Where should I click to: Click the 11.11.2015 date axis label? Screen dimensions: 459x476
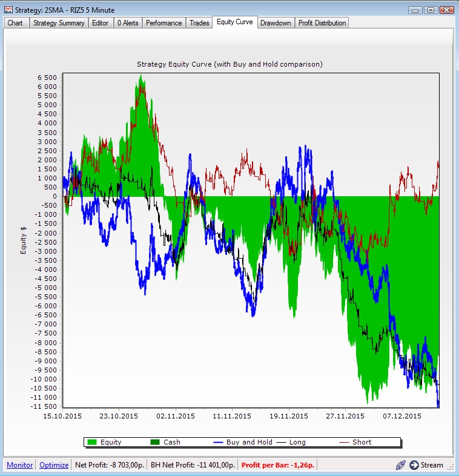point(232,416)
